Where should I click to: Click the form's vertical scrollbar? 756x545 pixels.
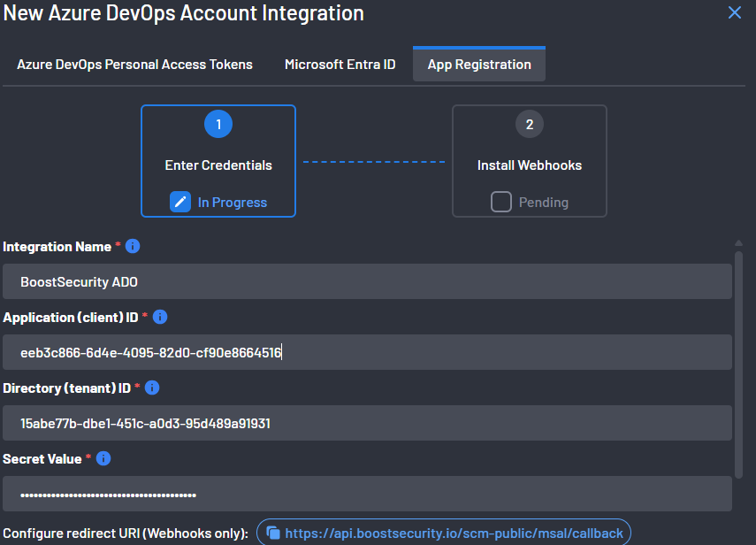click(x=738, y=363)
